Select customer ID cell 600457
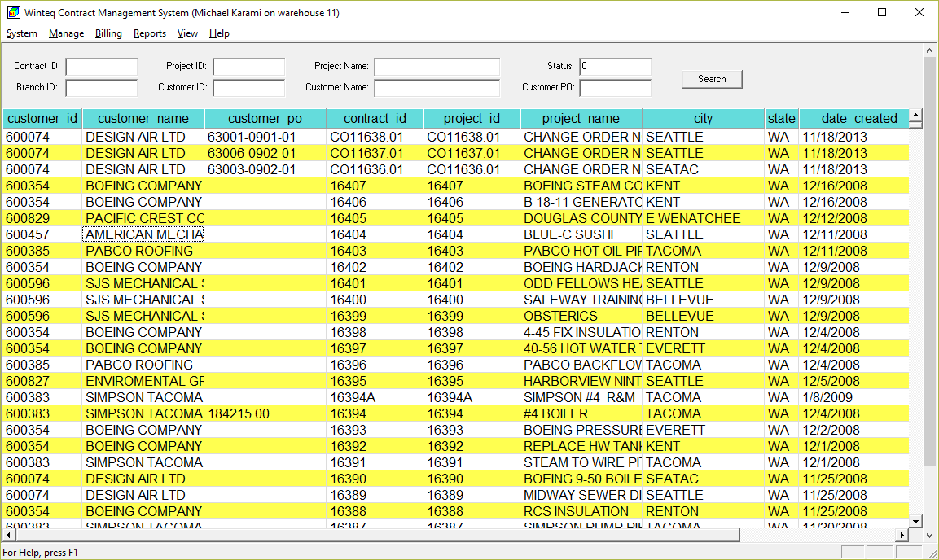Screen dimensions: 939x560 [42, 234]
